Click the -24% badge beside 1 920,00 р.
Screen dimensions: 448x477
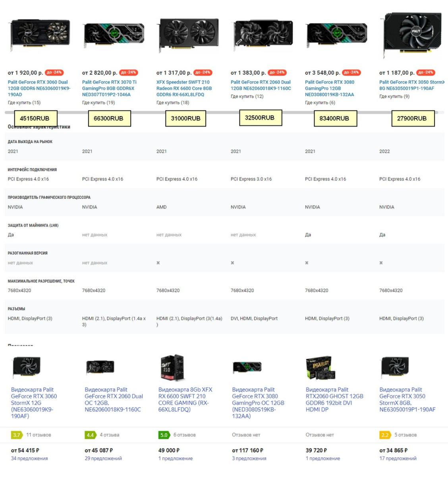tap(54, 72)
